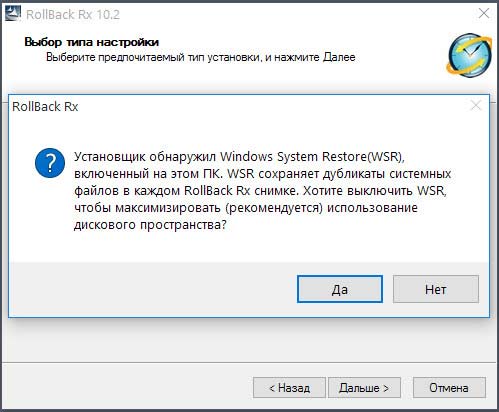Proceed with the Дальше button

(364, 388)
